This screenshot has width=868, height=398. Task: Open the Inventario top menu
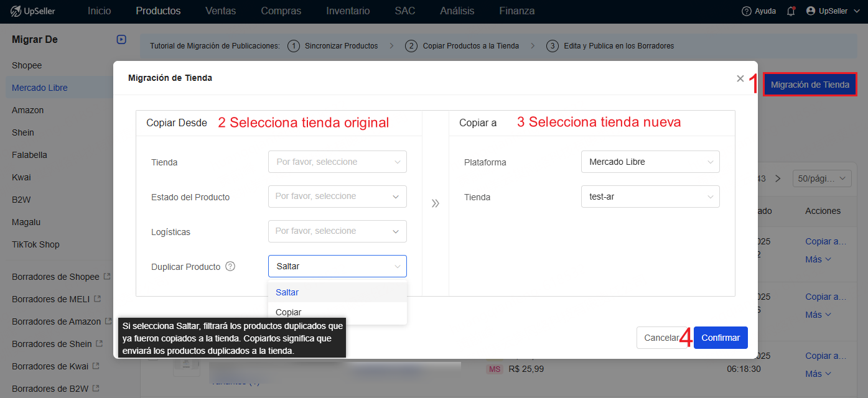coord(348,11)
